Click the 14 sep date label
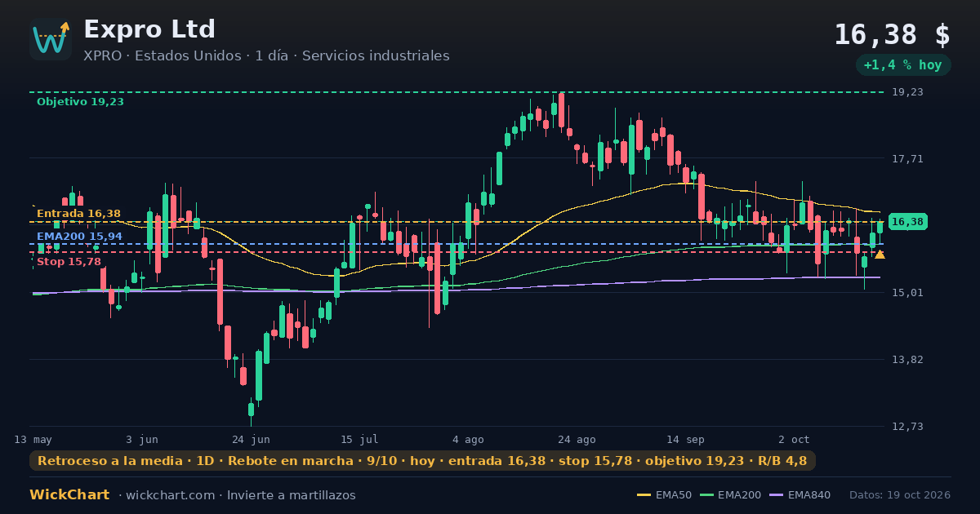The image size is (980, 514). (685, 439)
